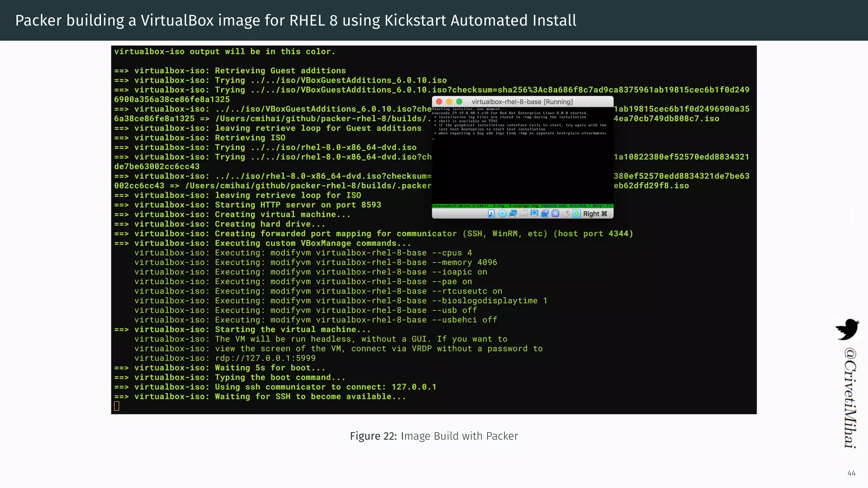Click the anaconda tmux status bar in VM
The image size is (868, 488).
tap(523, 206)
